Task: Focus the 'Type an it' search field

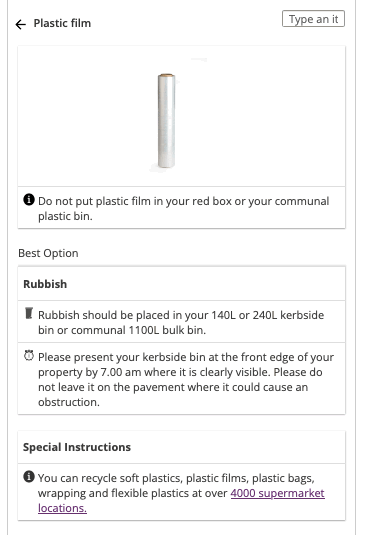Action: click(313, 19)
